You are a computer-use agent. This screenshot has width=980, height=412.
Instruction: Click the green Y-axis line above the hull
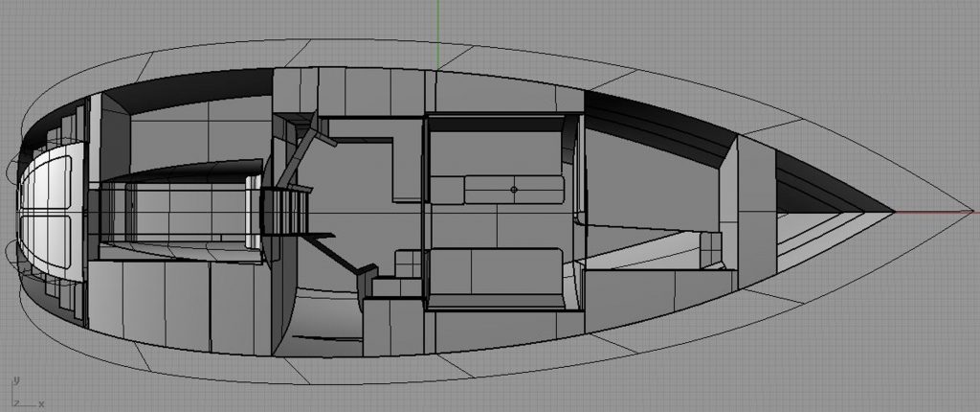click(437, 34)
